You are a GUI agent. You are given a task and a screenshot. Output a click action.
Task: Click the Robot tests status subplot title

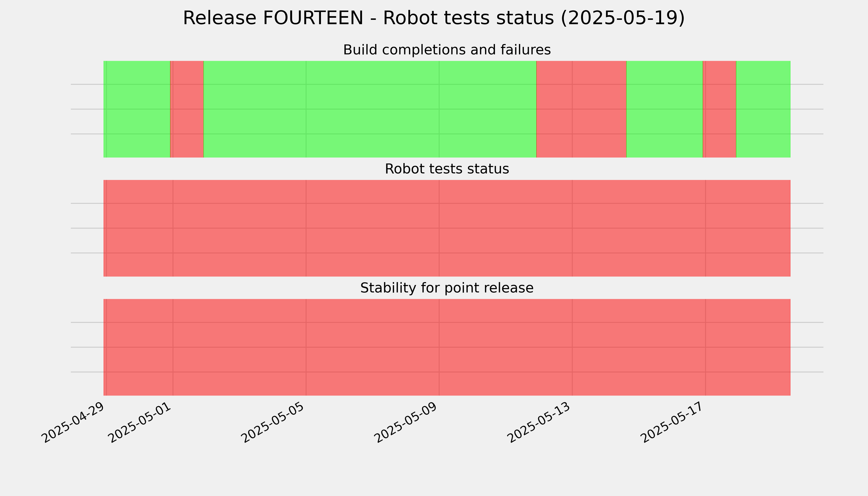447,169
